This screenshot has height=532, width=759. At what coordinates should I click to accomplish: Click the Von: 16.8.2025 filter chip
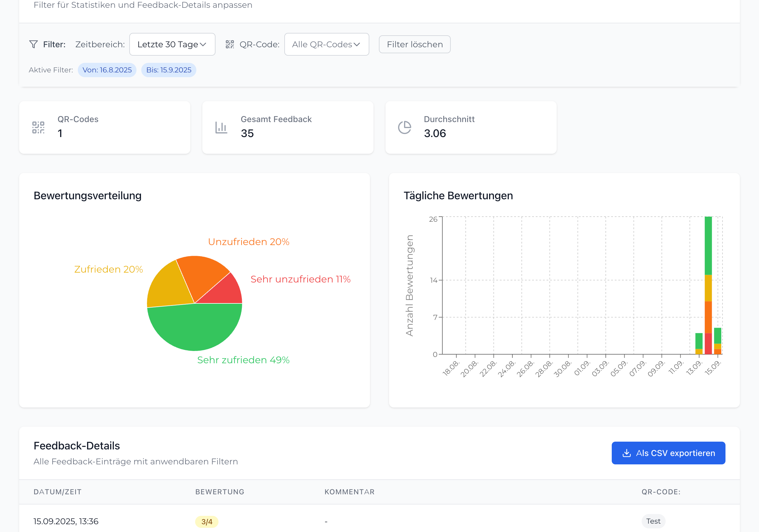click(107, 70)
